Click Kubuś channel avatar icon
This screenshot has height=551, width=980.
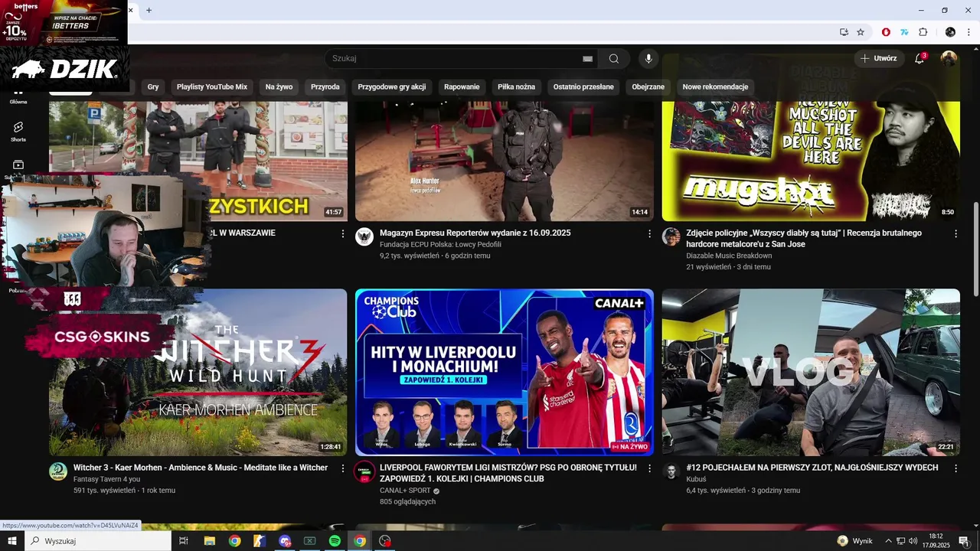671,471
